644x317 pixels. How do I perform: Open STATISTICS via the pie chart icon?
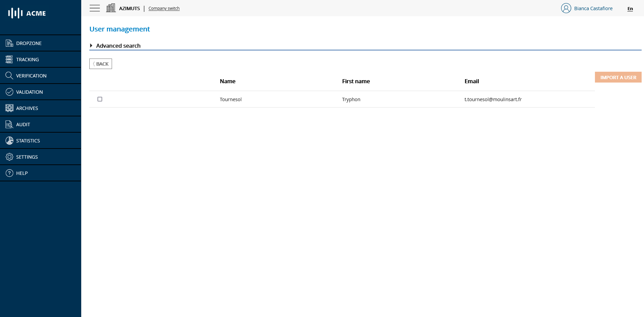(9, 140)
